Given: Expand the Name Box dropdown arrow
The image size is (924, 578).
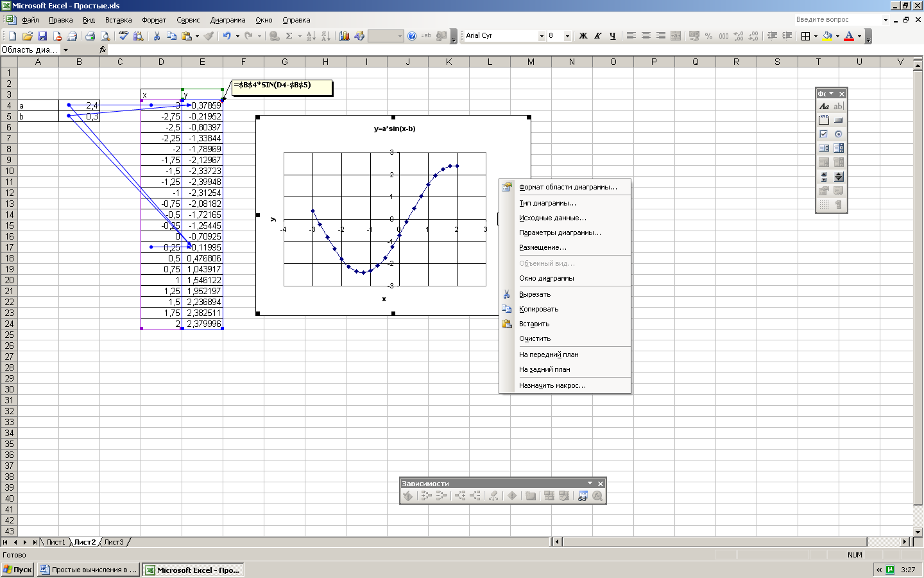Looking at the screenshot, I should 65,49.
